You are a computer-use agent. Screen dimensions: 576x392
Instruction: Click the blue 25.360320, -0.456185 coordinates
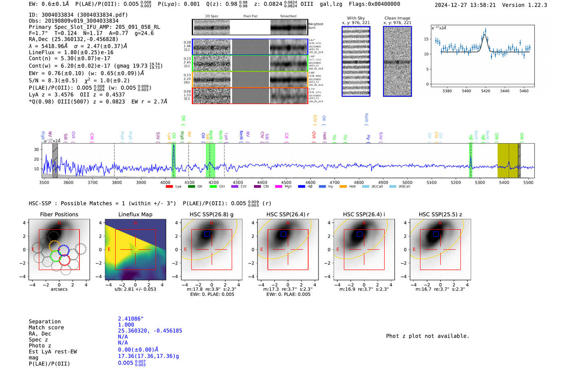coord(150,331)
